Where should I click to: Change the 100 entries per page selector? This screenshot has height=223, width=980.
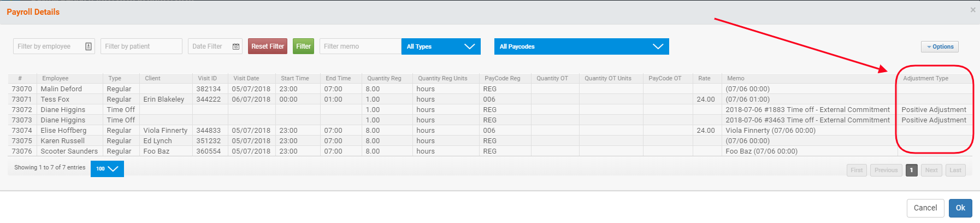[x=107, y=169]
